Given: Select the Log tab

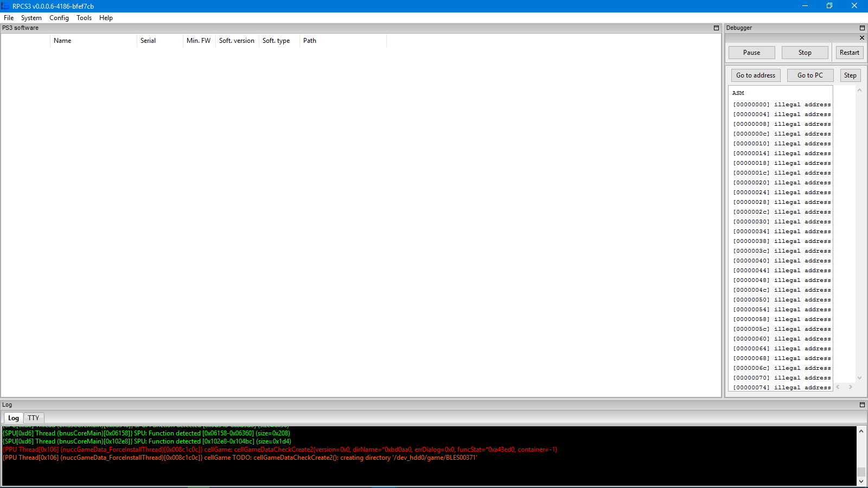Looking at the screenshot, I should pyautogui.click(x=14, y=418).
